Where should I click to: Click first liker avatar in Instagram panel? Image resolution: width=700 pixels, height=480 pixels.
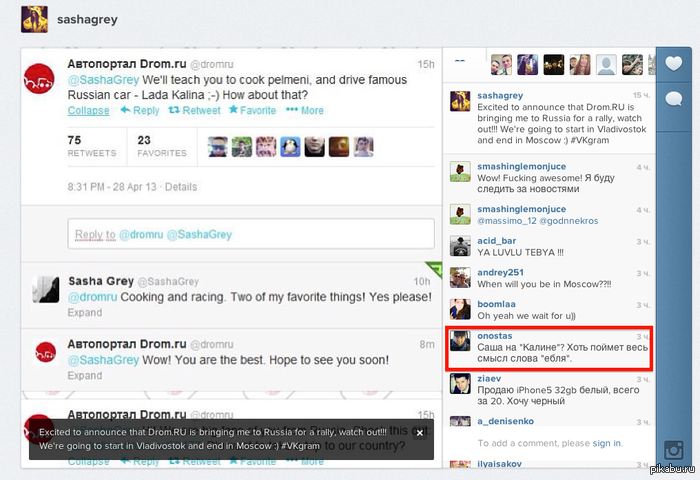tap(501, 65)
